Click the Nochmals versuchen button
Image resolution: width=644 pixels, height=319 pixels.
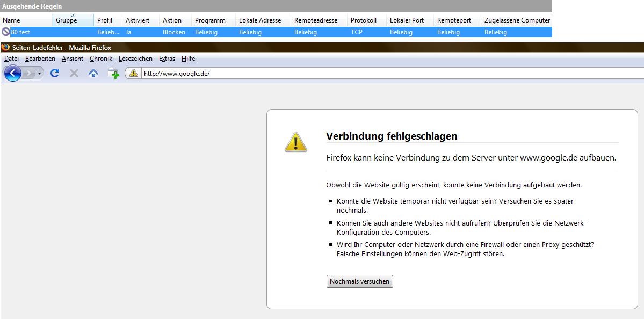point(360,281)
